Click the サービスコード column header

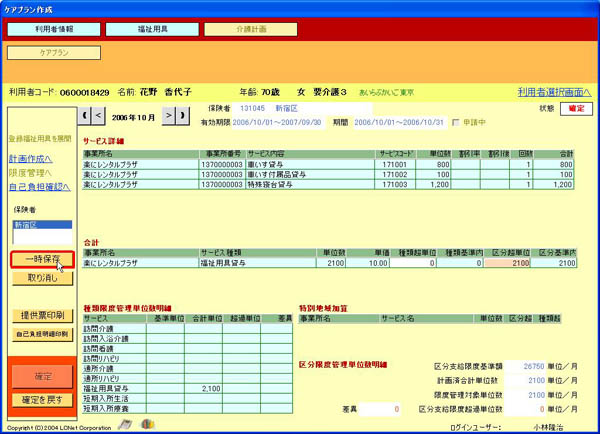(395, 154)
